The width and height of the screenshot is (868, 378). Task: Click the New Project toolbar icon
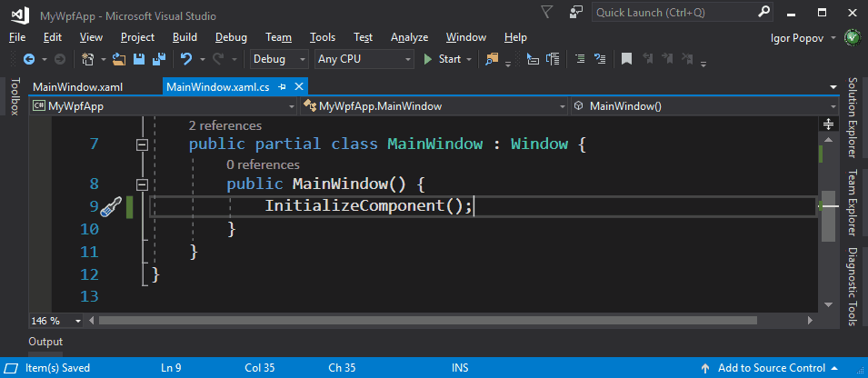[x=88, y=59]
